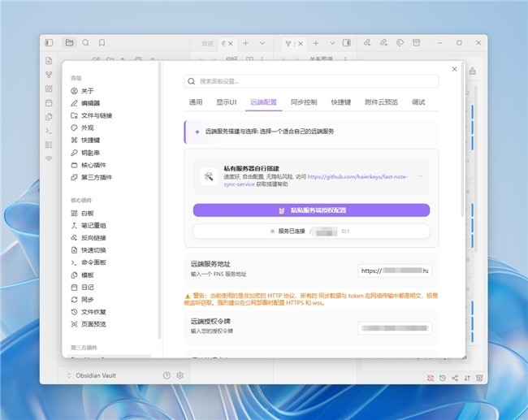528x420 pixels.
Task: Add new tab with plus in graph pane
Action: pyautogui.click(x=316, y=43)
